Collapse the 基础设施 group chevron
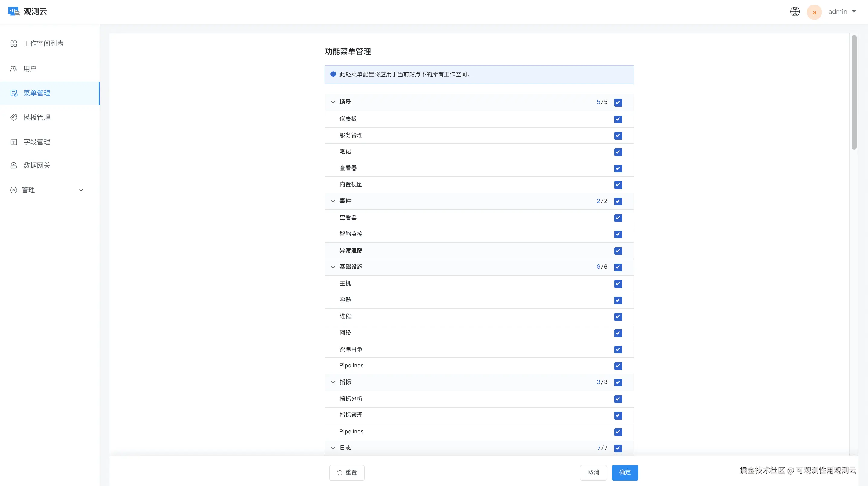Screen dimensions: 868x486 (x=333, y=267)
